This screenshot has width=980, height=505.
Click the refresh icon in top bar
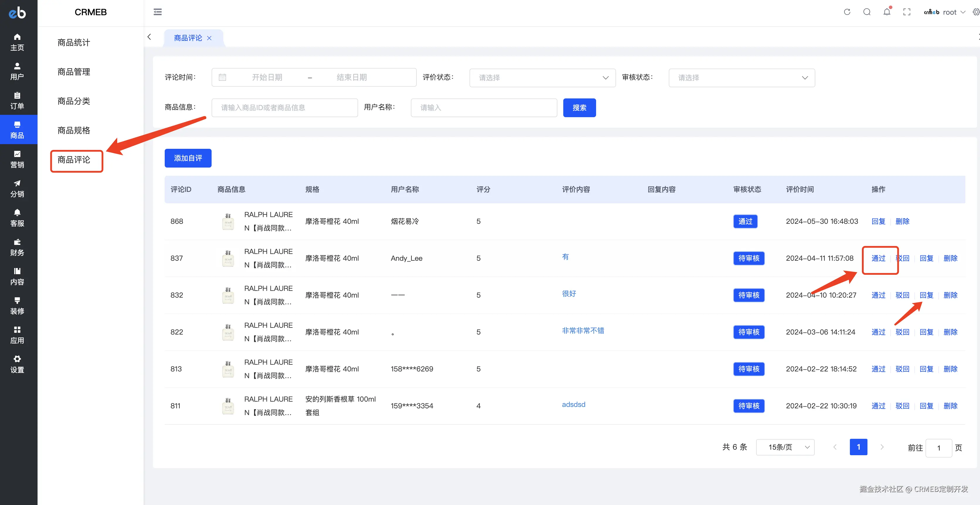pyautogui.click(x=847, y=12)
